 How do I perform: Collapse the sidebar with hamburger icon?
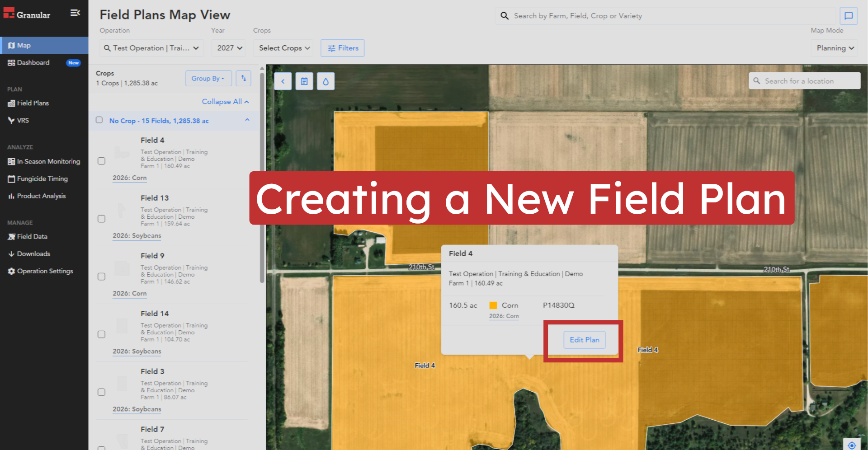[x=75, y=13]
